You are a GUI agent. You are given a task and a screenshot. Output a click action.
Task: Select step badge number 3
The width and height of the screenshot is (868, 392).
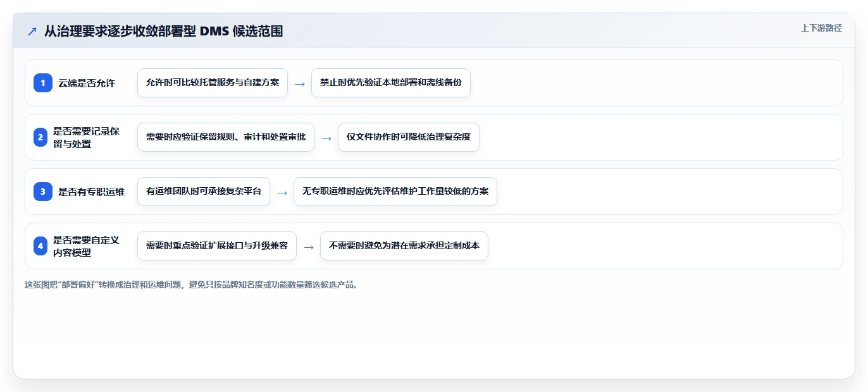pyautogui.click(x=43, y=192)
